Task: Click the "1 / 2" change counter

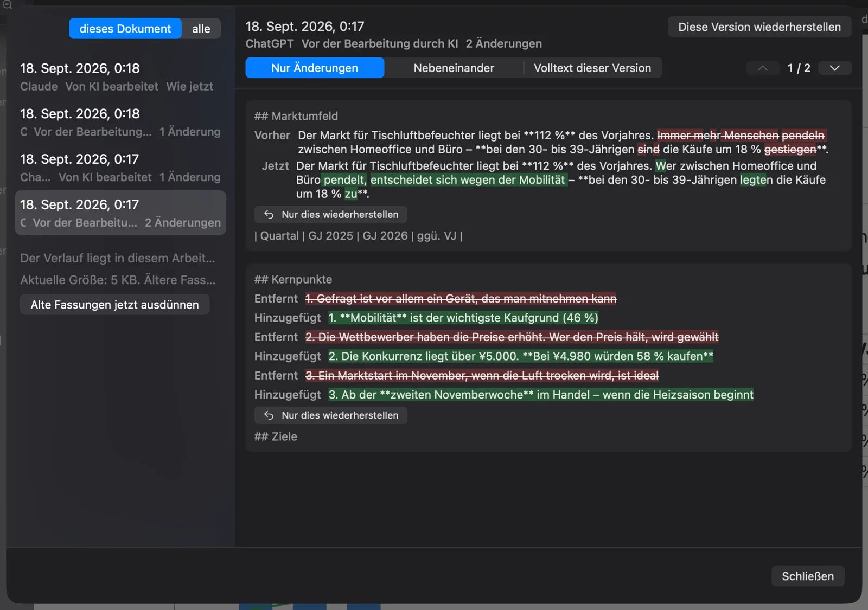Action: coord(799,68)
